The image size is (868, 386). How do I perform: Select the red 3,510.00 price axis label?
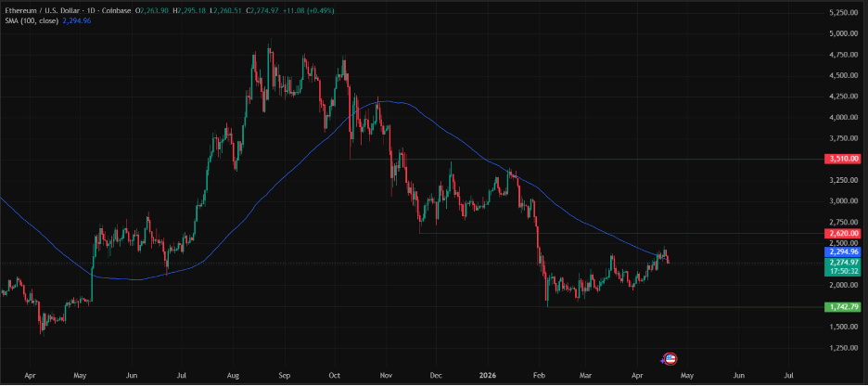click(842, 160)
